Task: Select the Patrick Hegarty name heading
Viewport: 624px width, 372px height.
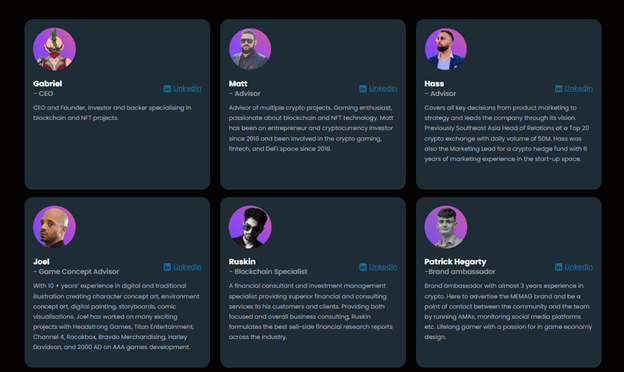Action: pos(455,262)
